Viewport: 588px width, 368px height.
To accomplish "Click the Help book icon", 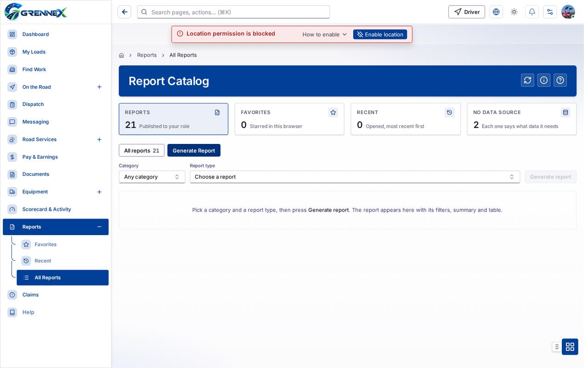I will pos(12,312).
